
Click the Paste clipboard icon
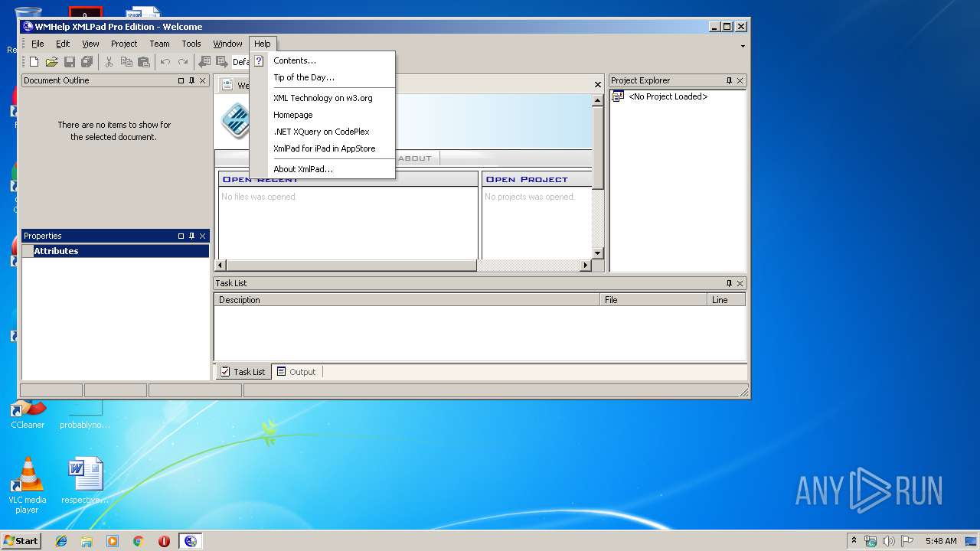coord(143,62)
